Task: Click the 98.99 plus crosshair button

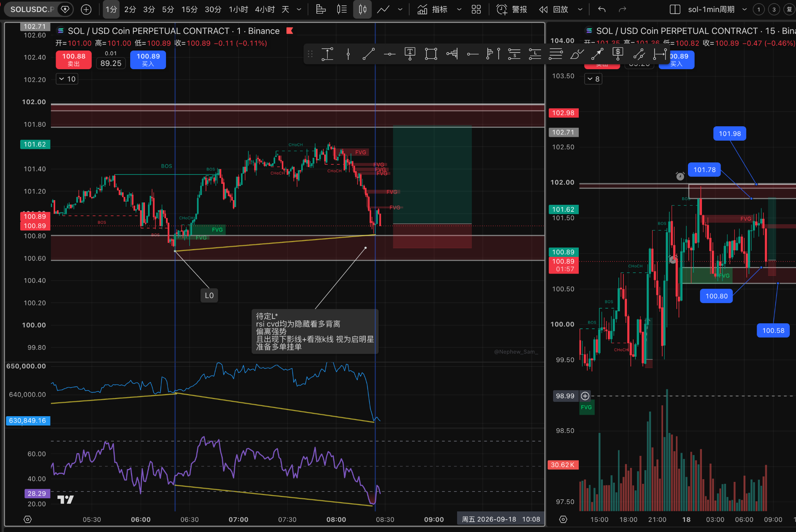Action: [585, 396]
